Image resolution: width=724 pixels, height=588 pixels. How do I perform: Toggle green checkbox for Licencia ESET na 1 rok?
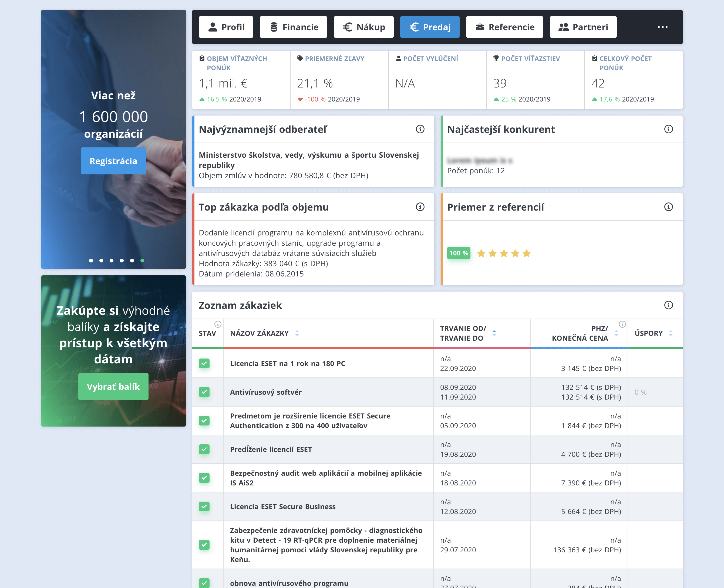[204, 363]
